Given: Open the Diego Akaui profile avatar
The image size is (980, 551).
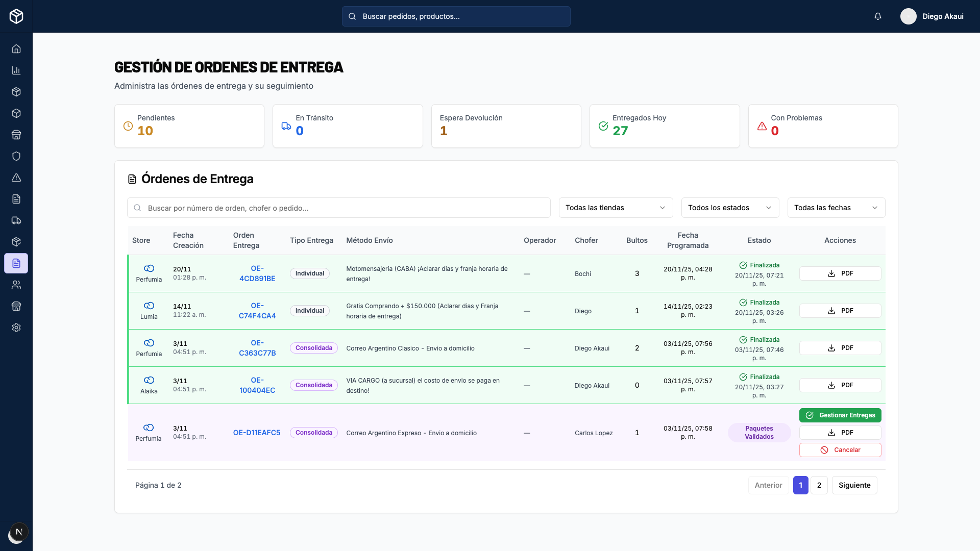Looking at the screenshot, I should 908,16.
